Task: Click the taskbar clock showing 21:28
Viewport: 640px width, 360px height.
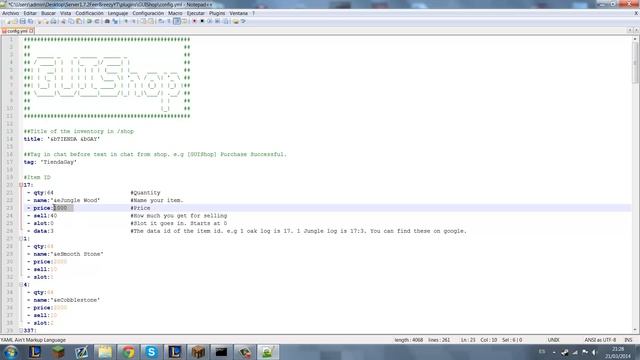Action: coord(618,352)
